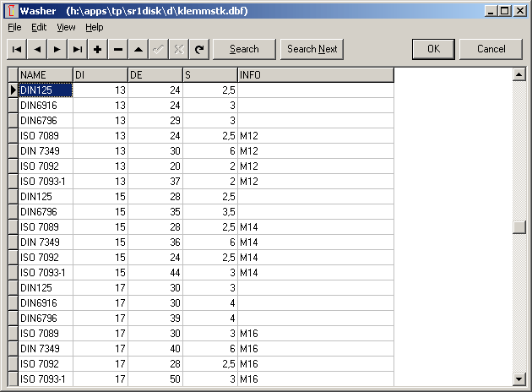
Task: Open the View menu
Action: [x=66, y=27]
